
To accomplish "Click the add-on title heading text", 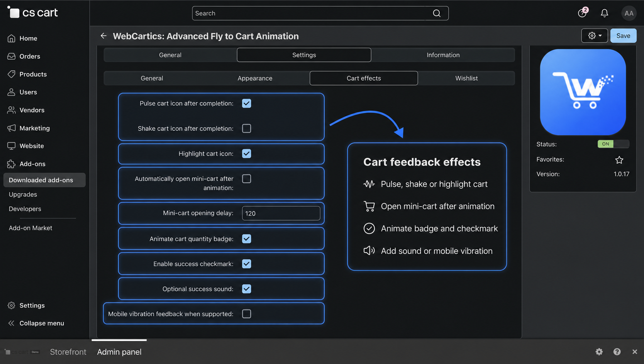I will tap(206, 36).
